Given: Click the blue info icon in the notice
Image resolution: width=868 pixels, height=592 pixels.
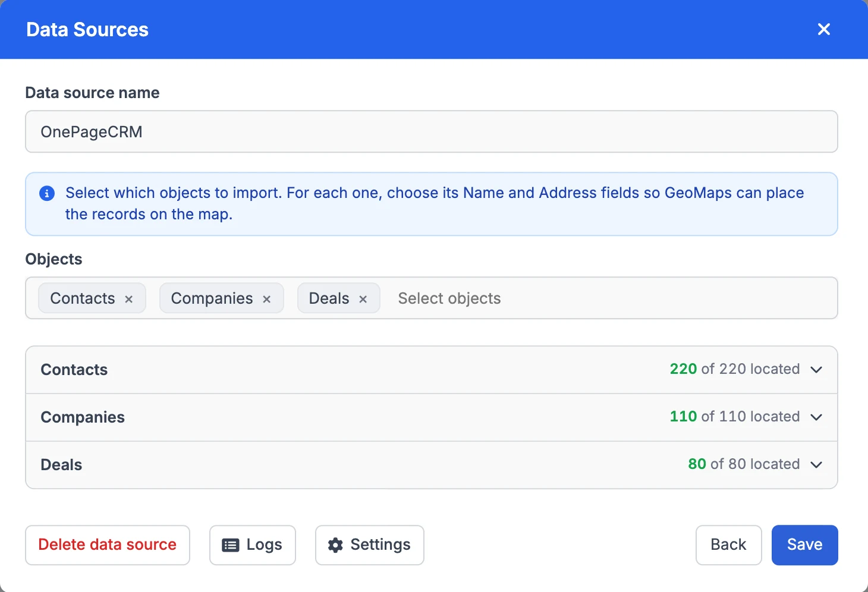Looking at the screenshot, I should coord(47,193).
